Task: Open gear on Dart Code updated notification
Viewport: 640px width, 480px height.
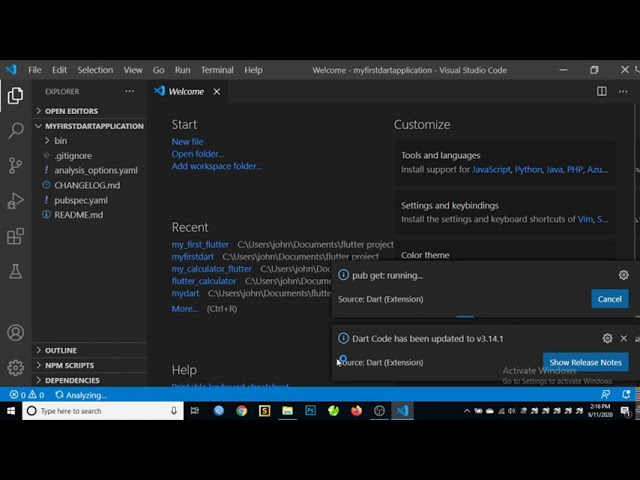Action: point(607,338)
